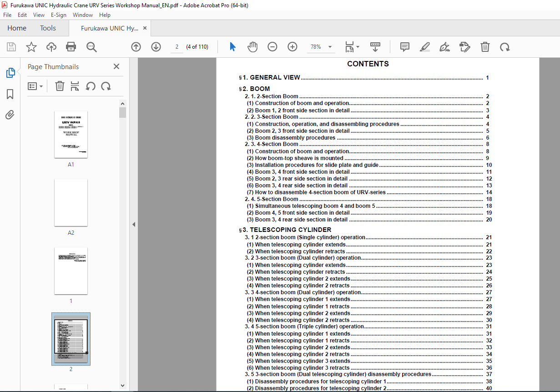560x392 pixels.
Task: Activate the selection arrow tool
Action: pyautogui.click(x=232, y=47)
